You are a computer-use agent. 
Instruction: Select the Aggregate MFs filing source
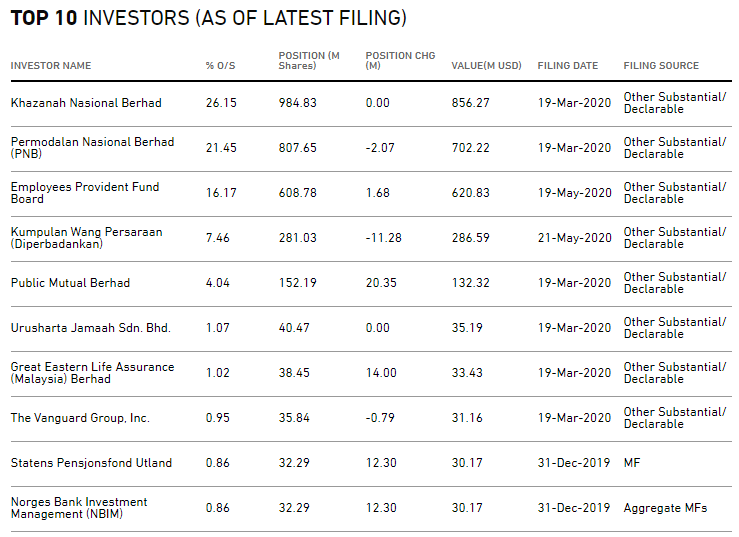point(665,508)
